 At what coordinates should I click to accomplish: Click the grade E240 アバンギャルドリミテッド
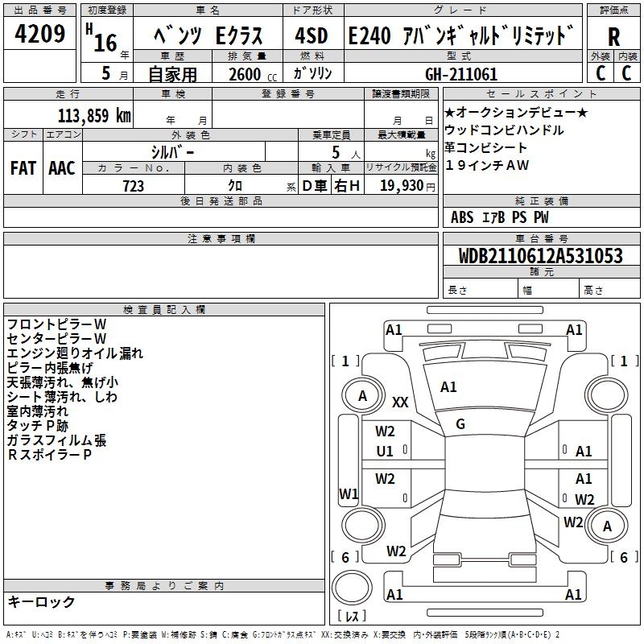(x=460, y=35)
